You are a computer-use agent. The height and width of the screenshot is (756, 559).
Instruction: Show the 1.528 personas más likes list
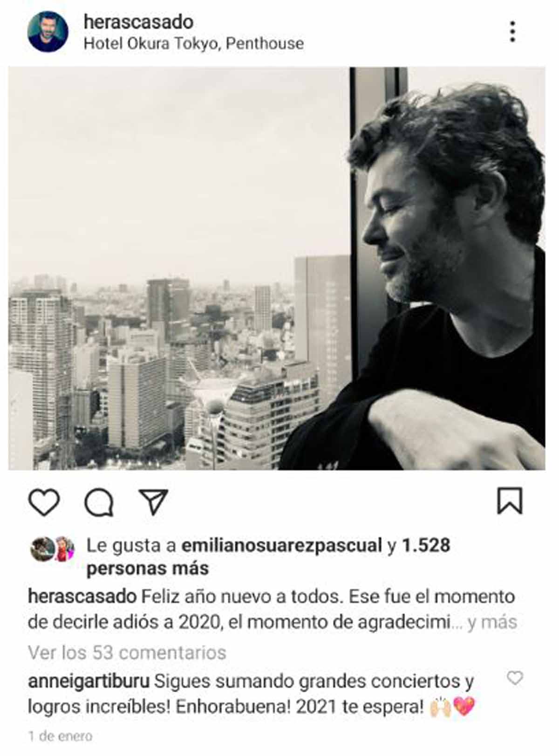268,557
